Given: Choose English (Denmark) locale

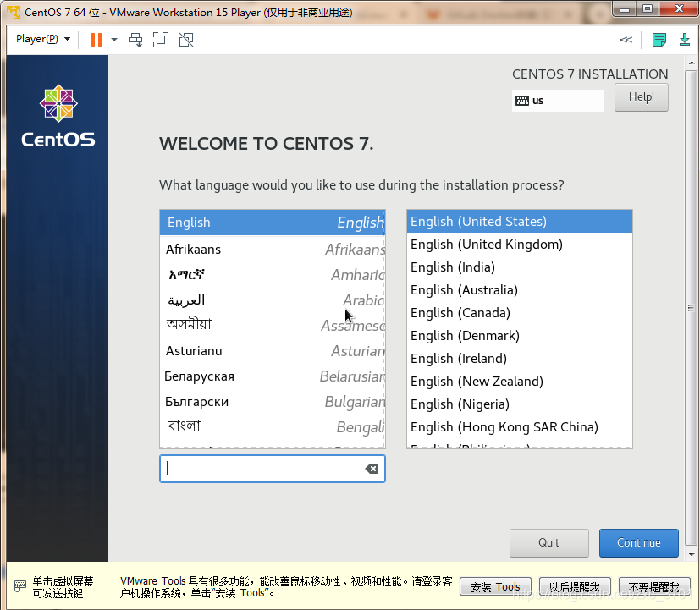Looking at the screenshot, I should pos(520,335).
